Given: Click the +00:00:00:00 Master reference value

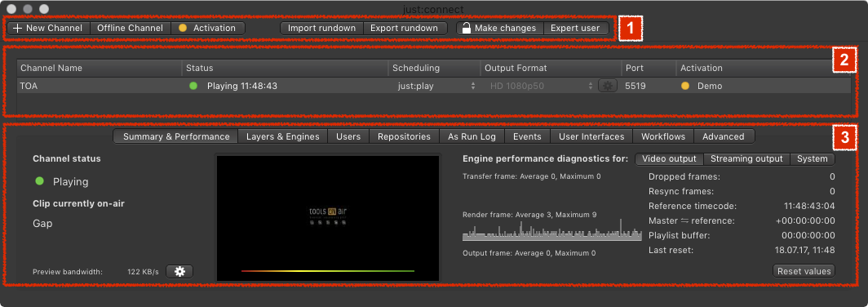Looking at the screenshot, I should point(805,220).
